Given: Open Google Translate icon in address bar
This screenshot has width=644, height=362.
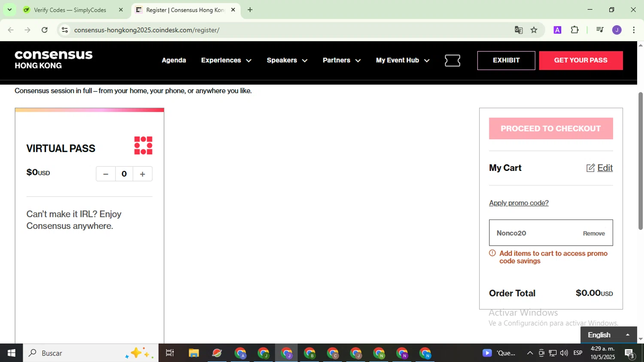Looking at the screenshot, I should (519, 30).
